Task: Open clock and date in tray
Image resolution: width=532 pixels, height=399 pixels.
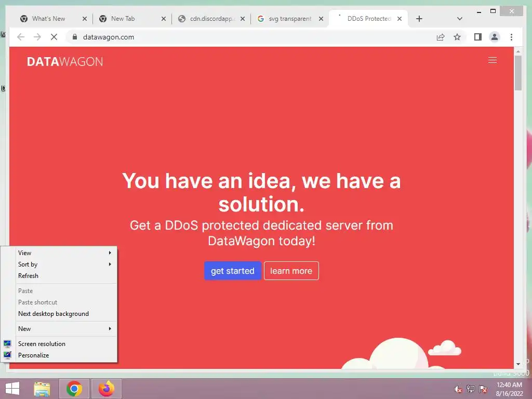Action: pyautogui.click(x=509, y=389)
